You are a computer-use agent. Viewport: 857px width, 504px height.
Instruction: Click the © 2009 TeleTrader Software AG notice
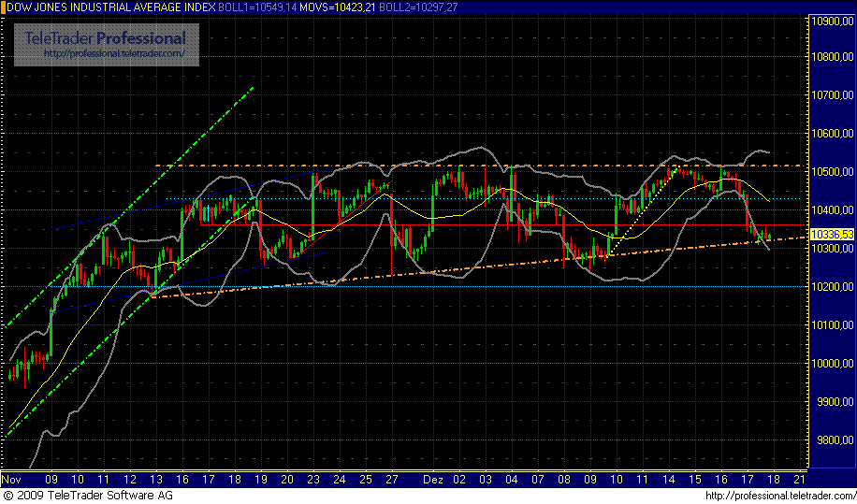(x=87, y=496)
